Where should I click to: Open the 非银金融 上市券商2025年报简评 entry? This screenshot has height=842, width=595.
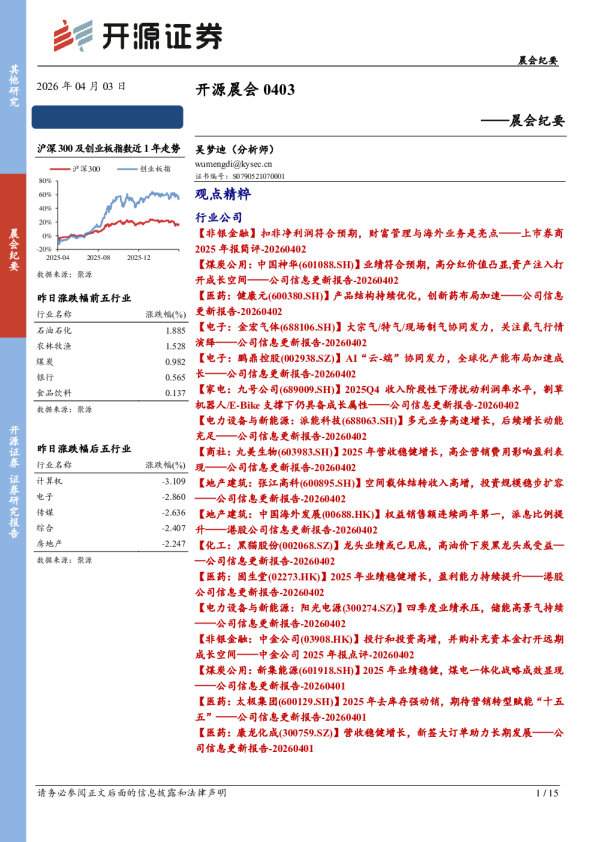point(379,241)
